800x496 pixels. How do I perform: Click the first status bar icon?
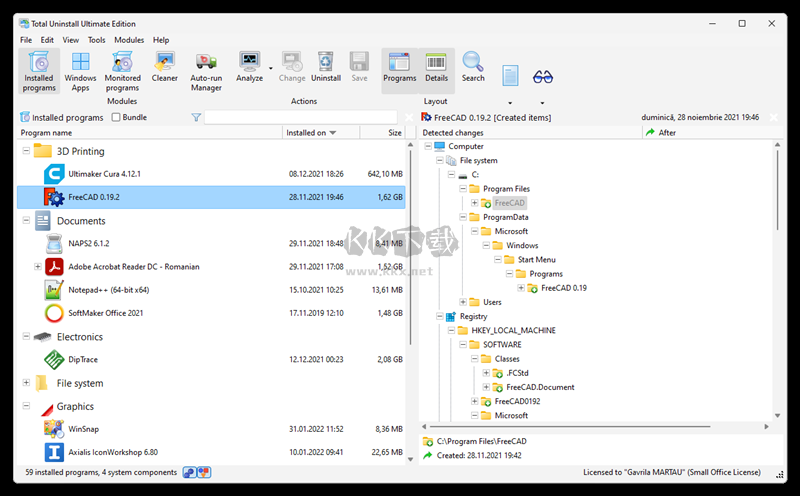pos(189,473)
